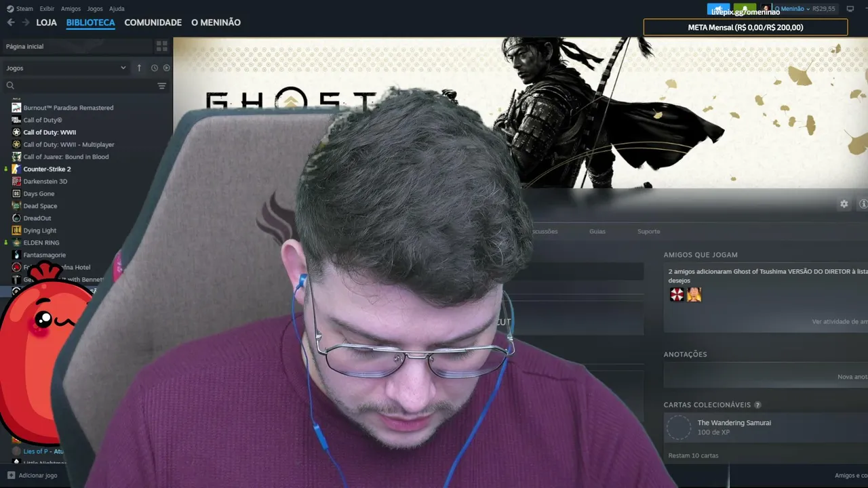Go back with the left arrow

10,22
